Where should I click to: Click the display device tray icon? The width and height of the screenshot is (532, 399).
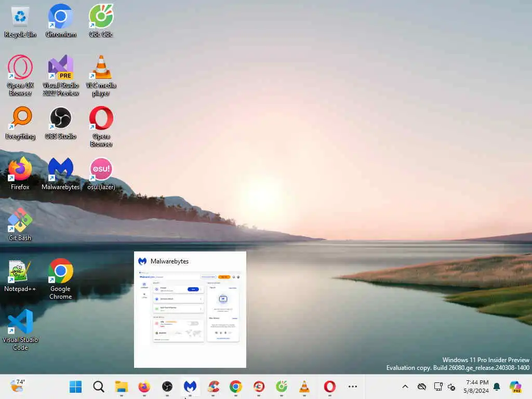(x=438, y=387)
